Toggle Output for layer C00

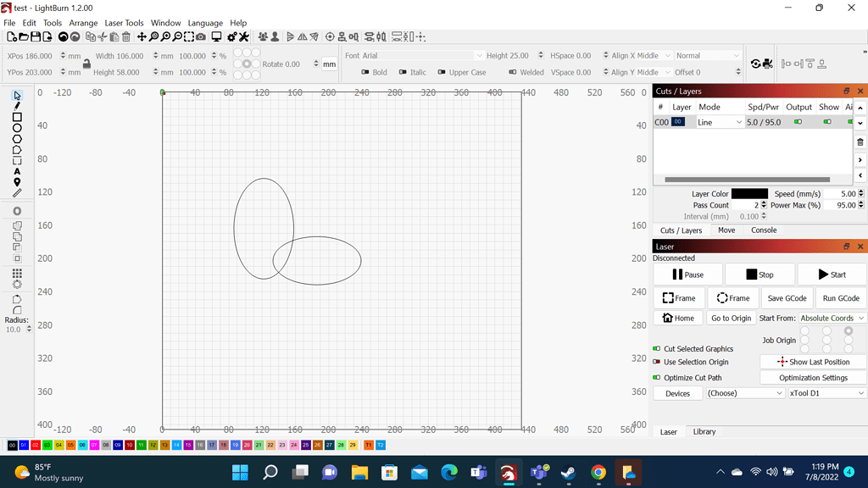point(798,122)
